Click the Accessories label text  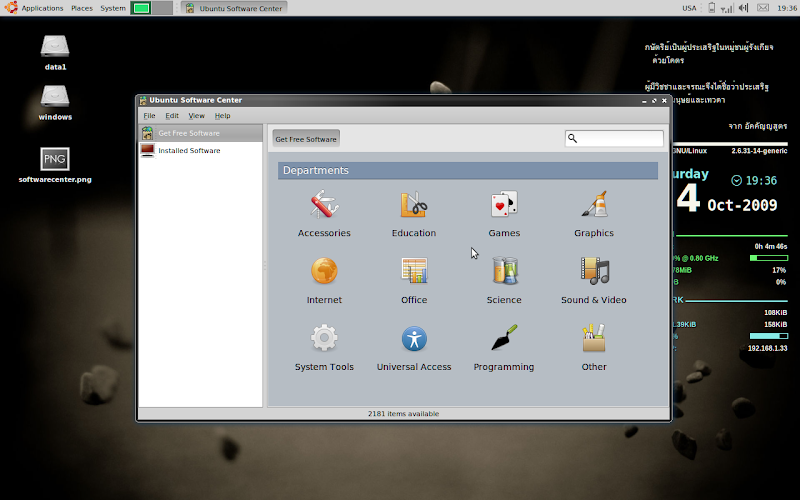pos(324,233)
